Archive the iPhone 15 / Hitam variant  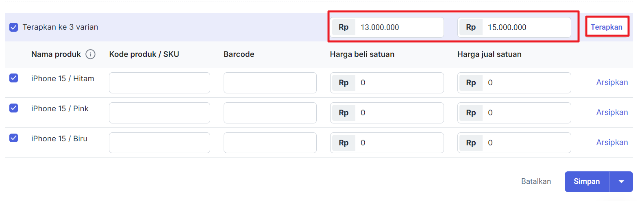coord(612,82)
